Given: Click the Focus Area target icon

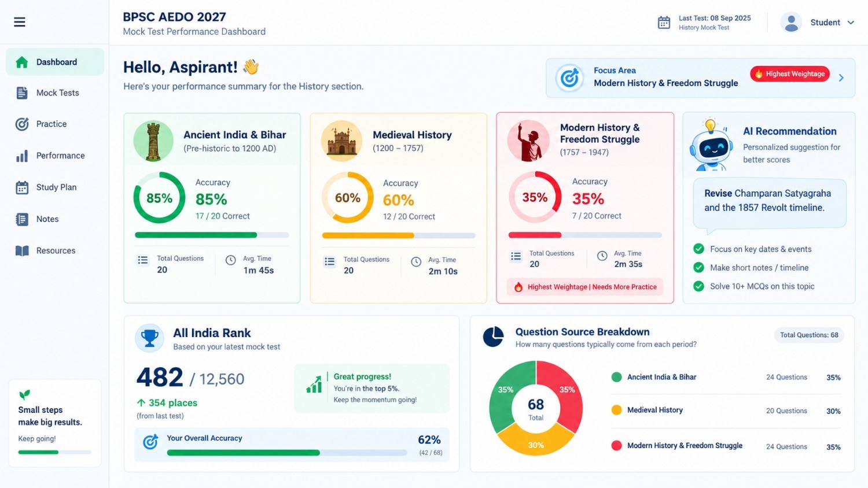Looking at the screenshot, I should (569, 77).
